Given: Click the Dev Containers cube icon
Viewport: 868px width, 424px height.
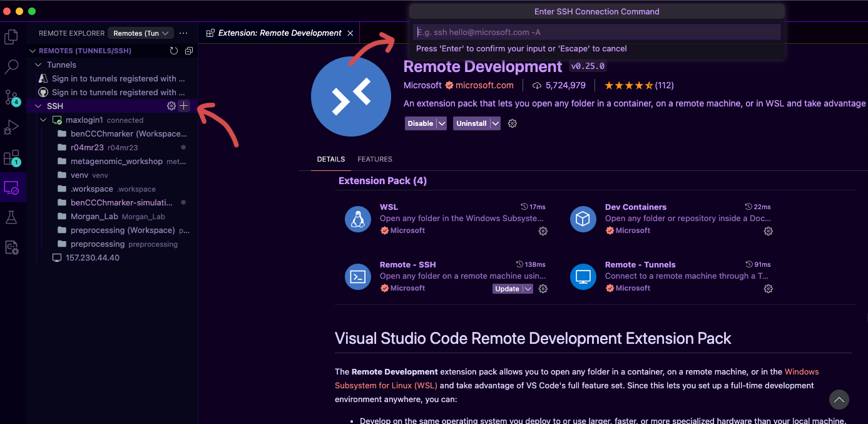Looking at the screenshot, I should tap(583, 219).
